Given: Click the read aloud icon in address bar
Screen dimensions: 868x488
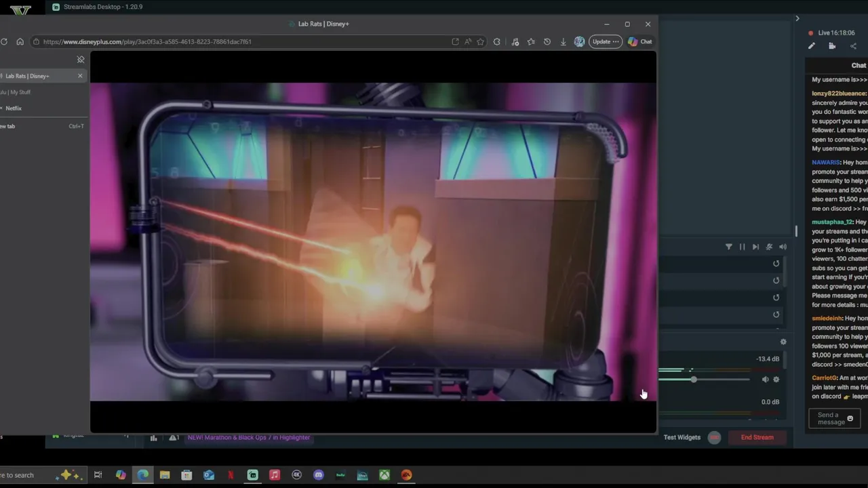Looking at the screenshot, I should pos(468,41).
